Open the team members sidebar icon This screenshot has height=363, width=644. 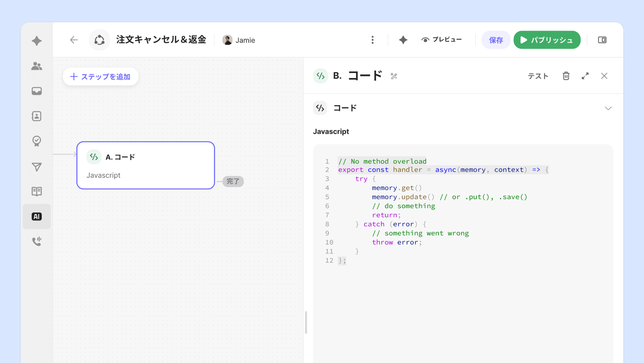coord(37,66)
